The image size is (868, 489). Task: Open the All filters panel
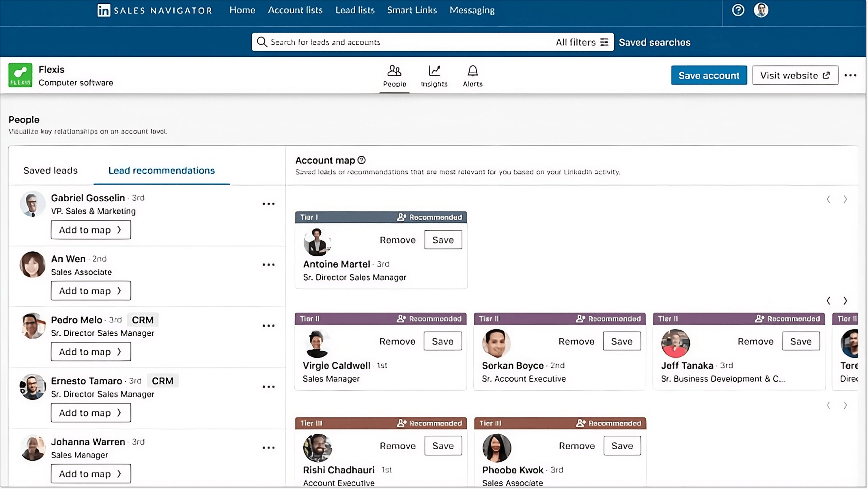tap(582, 42)
